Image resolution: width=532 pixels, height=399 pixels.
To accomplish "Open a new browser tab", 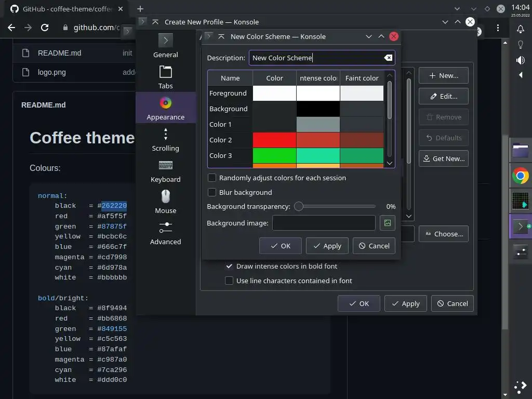I will (140, 9).
